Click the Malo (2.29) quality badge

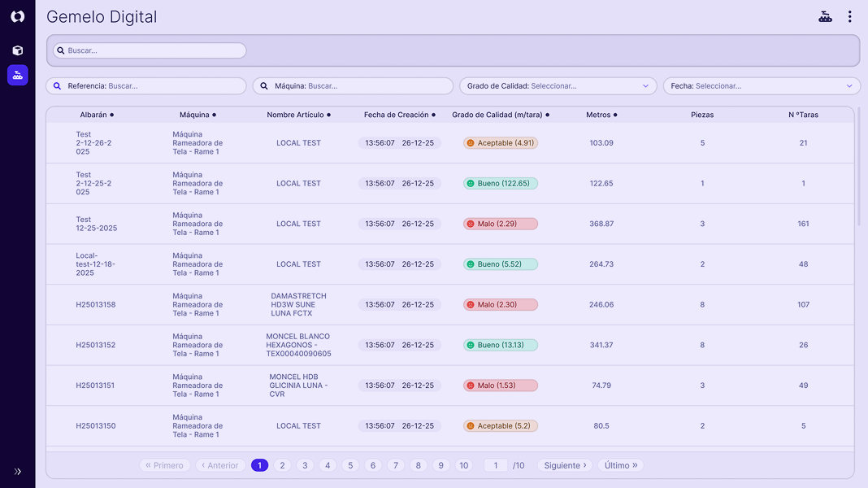pyautogui.click(x=501, y=224)
